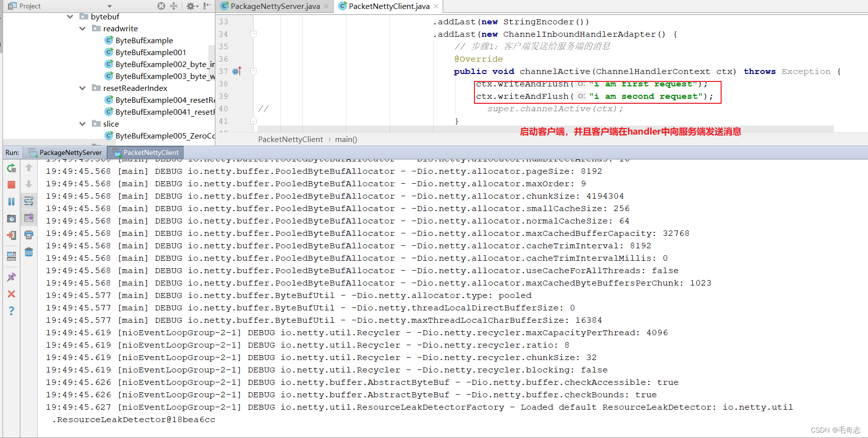This screenshot has height=438, width=868.
Task: Click the Down the stack trace arrow
Action: coord(29,184)
